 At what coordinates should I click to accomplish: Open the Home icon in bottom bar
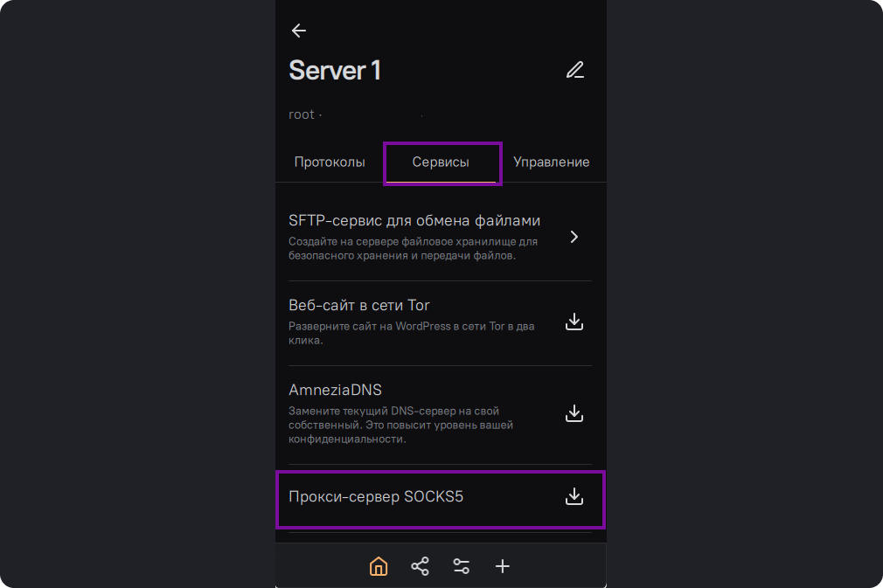pyautogui.click(x=379, y=566)
